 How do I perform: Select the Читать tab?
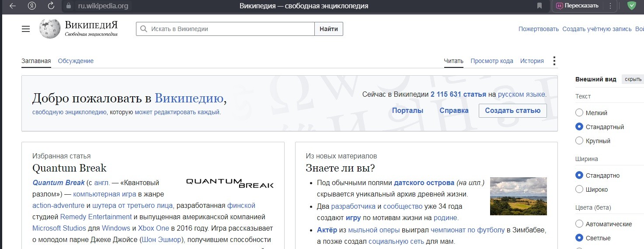tap(453, 61)
